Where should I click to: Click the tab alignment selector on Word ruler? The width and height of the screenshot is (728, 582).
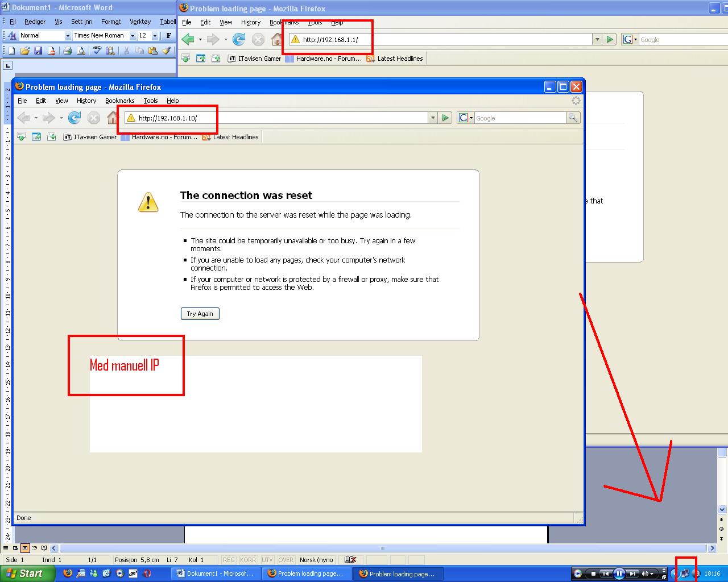point(7,65)
